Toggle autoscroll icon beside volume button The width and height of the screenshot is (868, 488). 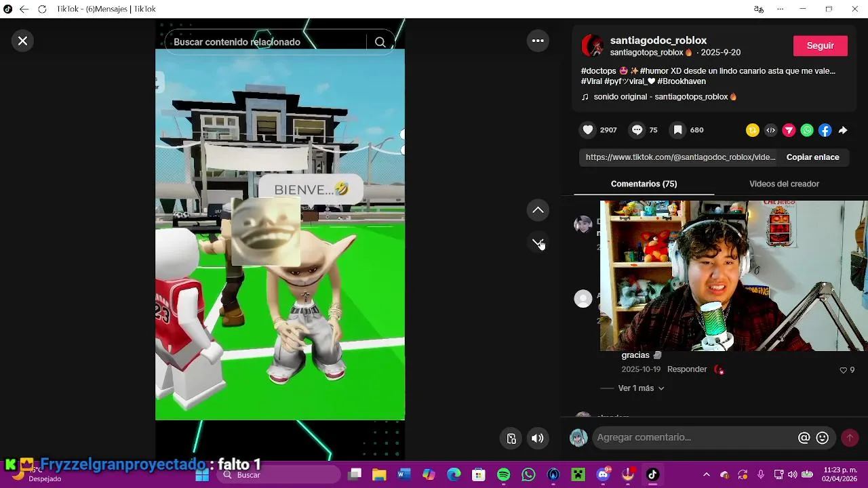point(512,439)
